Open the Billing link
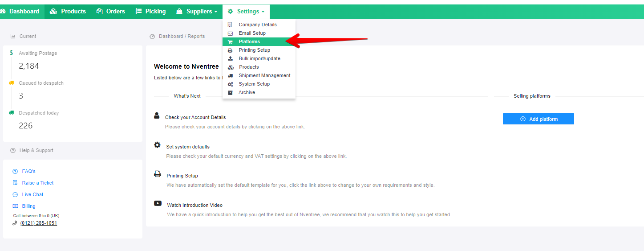 pyautogui.click(x=29, y=206)
